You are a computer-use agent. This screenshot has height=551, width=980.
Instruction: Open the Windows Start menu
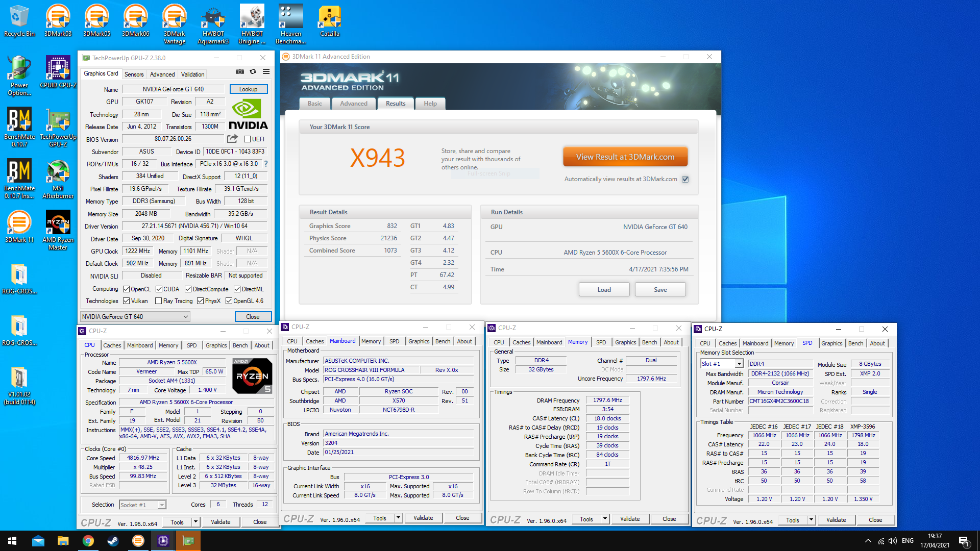coord(12,541)
